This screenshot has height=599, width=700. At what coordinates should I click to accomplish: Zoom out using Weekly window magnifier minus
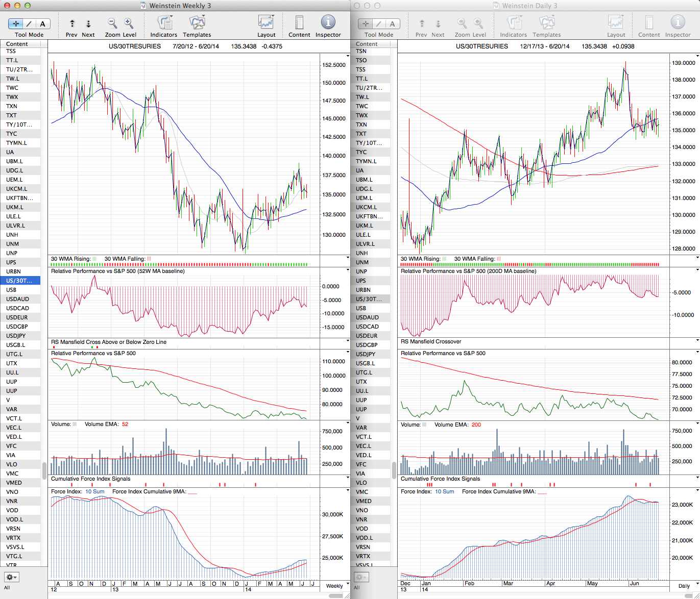point(112,23)
